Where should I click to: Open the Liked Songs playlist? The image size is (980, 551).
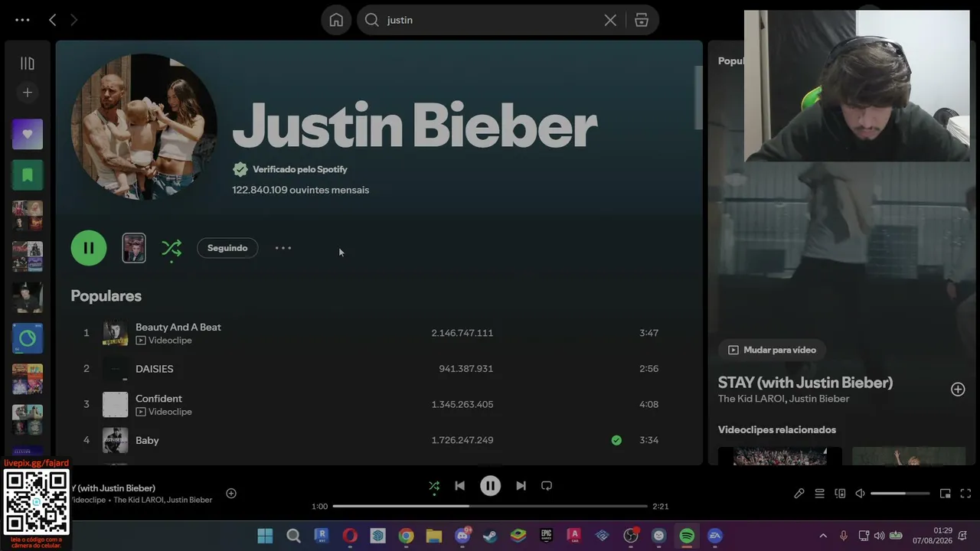[x=28, y=134]
